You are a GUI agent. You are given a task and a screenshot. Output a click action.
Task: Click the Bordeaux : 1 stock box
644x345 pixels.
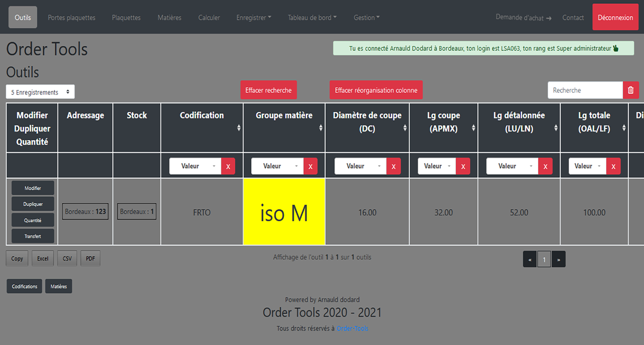pyautogui.click(x=137, y=212)
